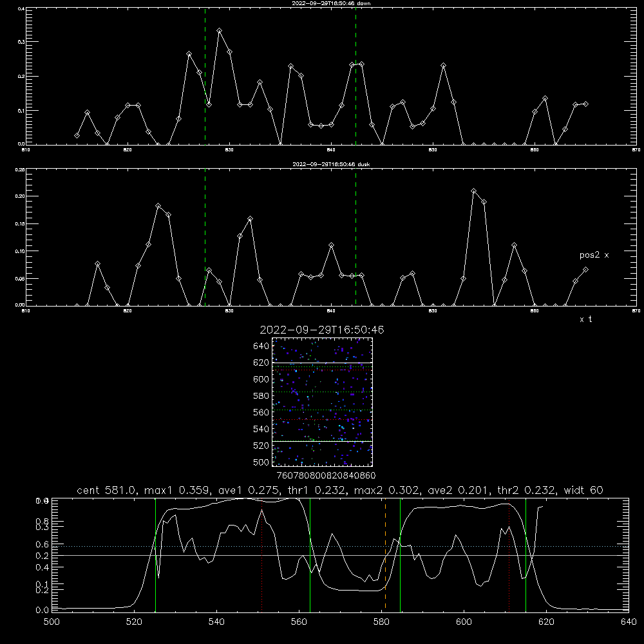
Task: Click the bottom plot red dotted line near 551
Action: pos(261,554)
